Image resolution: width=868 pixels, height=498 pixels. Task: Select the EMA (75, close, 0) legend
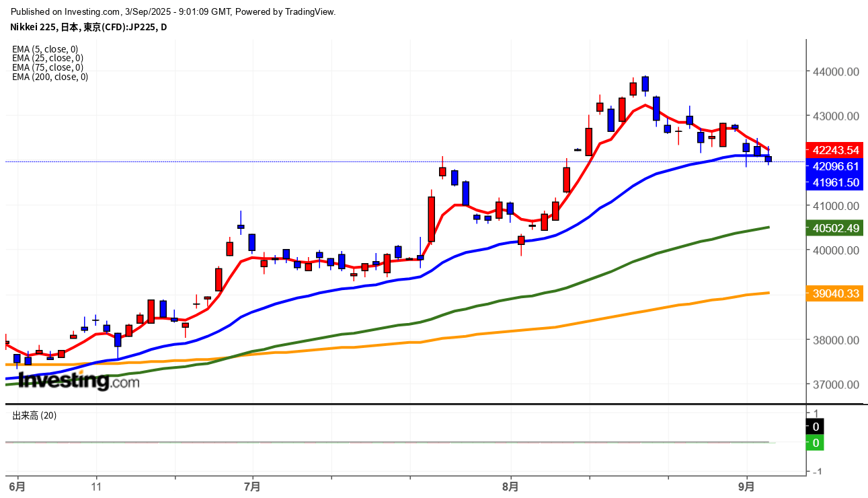tap(48, 67)
